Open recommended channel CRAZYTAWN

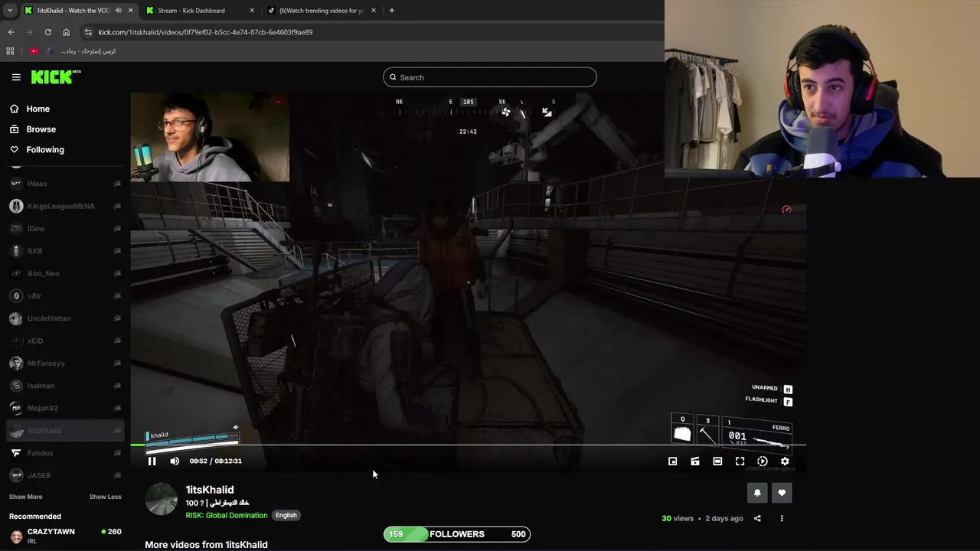pos(65,536)
